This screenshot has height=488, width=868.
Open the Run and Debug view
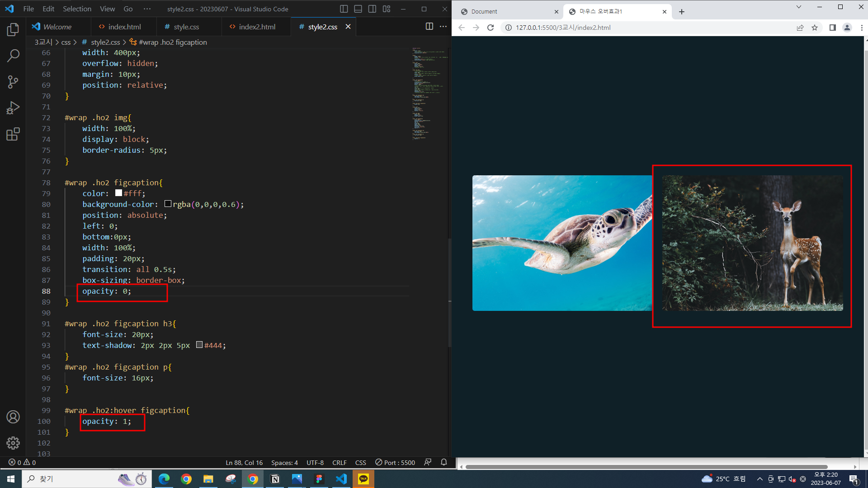coord(13,108)
